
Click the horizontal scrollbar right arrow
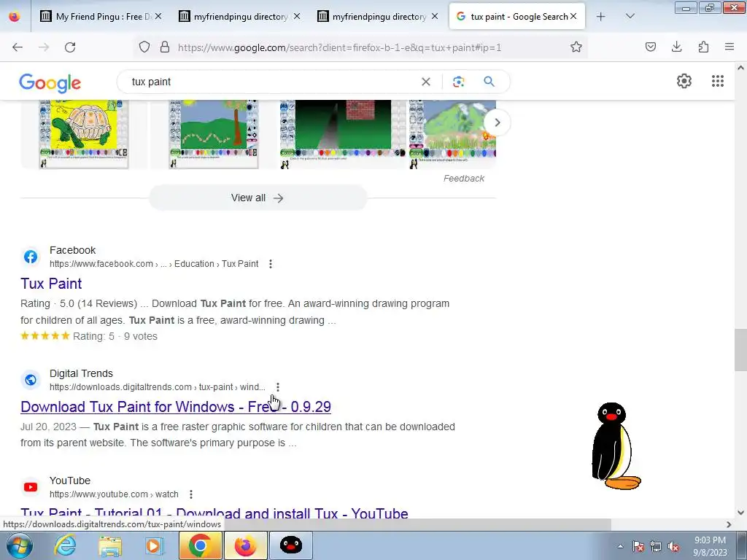729,524
